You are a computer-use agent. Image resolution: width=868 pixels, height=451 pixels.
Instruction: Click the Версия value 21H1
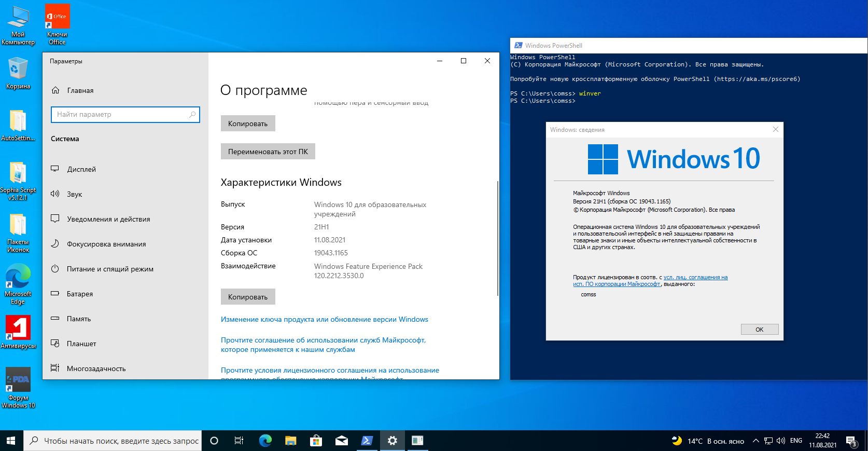321,227
